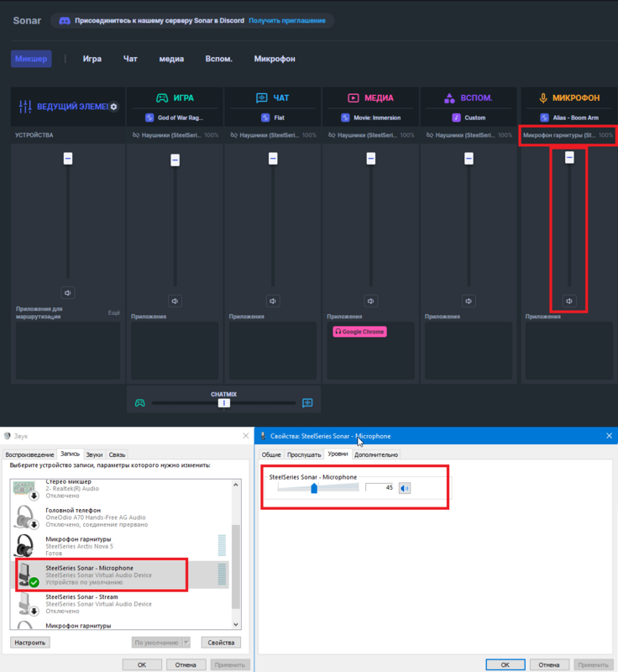Screen dimensions: 618x672
Task: Open Звуки tab in Звук window
Action: click(x=94, y=454)
